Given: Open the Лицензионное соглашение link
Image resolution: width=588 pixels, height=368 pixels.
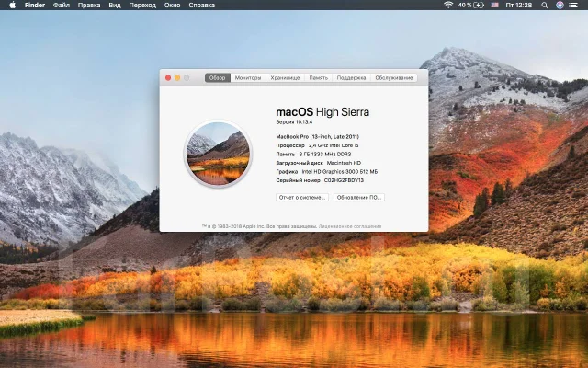Looking at the screenshot, I should pos(350,226).
